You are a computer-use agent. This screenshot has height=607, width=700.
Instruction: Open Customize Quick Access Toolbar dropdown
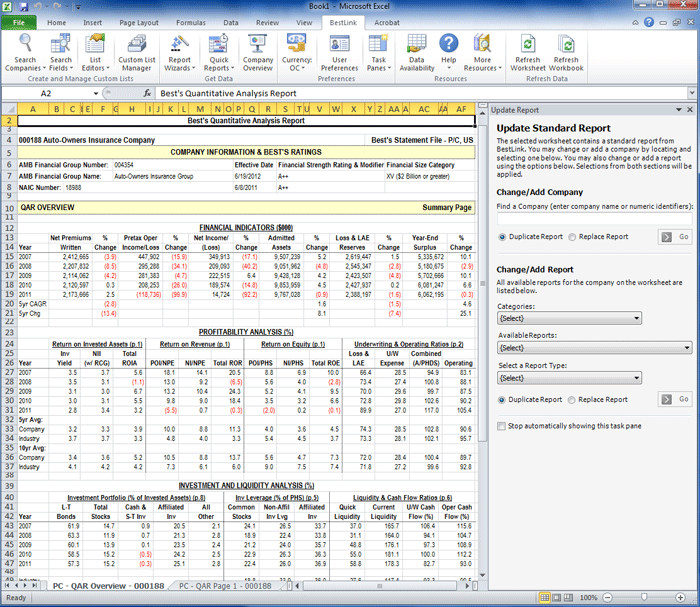(78, 7)
